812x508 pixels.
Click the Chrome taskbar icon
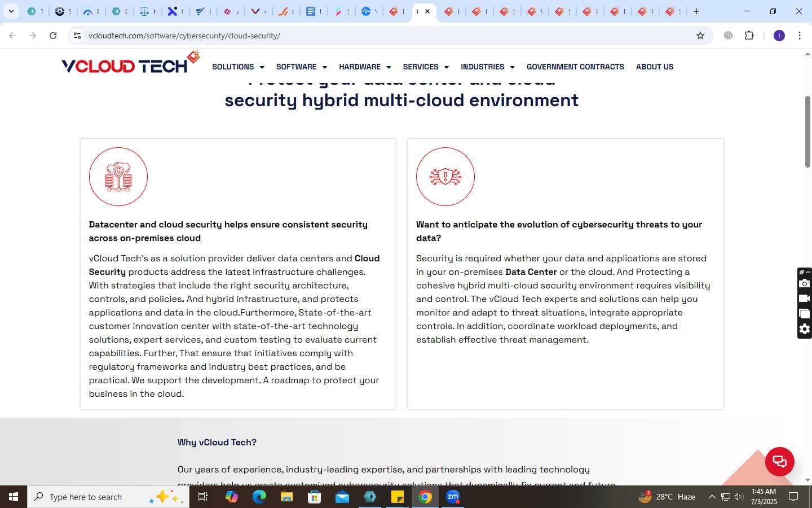(x=425, y=497)
